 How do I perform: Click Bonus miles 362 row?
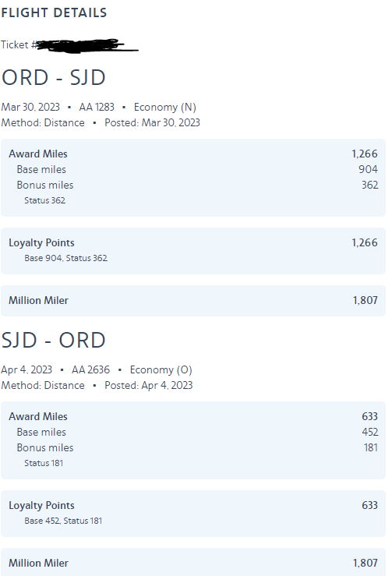point(197,185)
